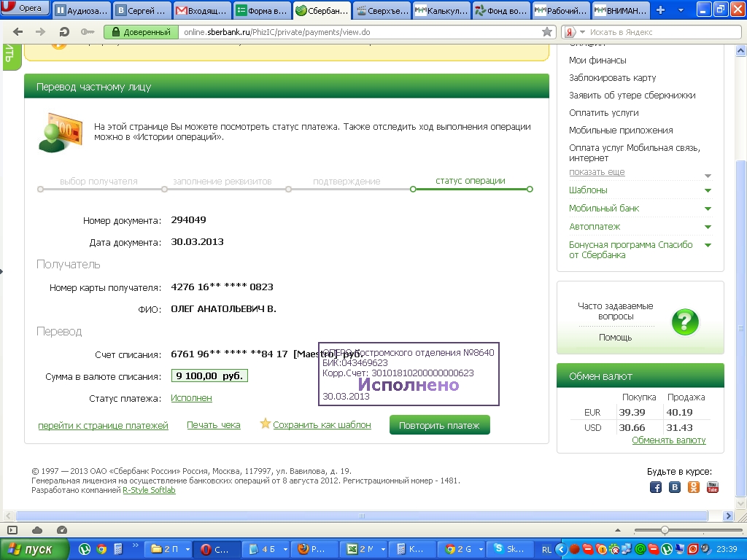Viewport: 747px width, 560px height.
Task: Switch to the 'Калькул...' tab
Action: (x=442, y=10)
